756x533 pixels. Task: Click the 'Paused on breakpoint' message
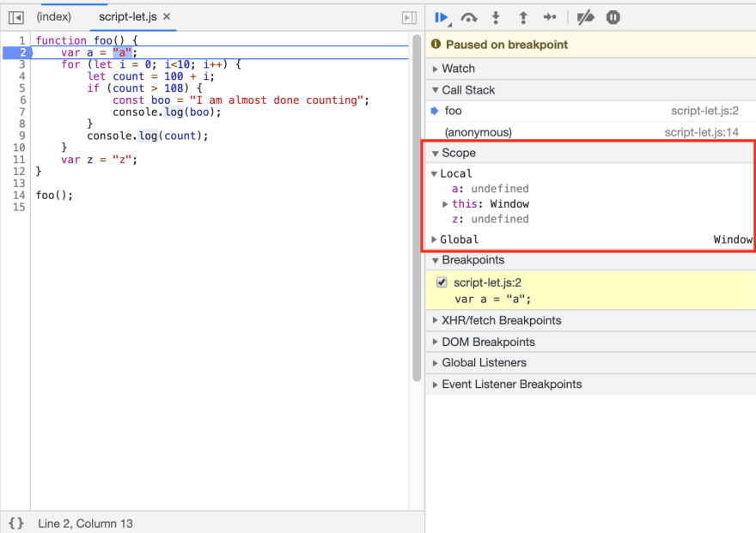[507, 45]
